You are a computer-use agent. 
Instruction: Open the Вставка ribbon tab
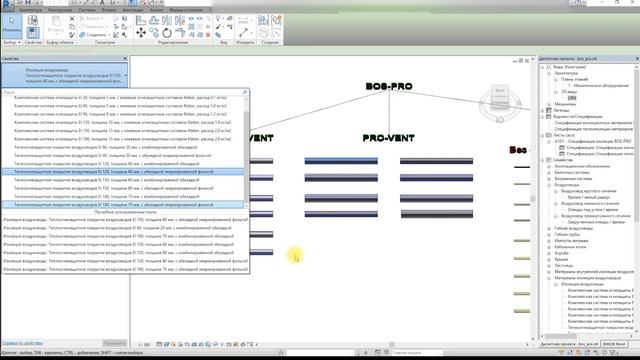point(109,10)
